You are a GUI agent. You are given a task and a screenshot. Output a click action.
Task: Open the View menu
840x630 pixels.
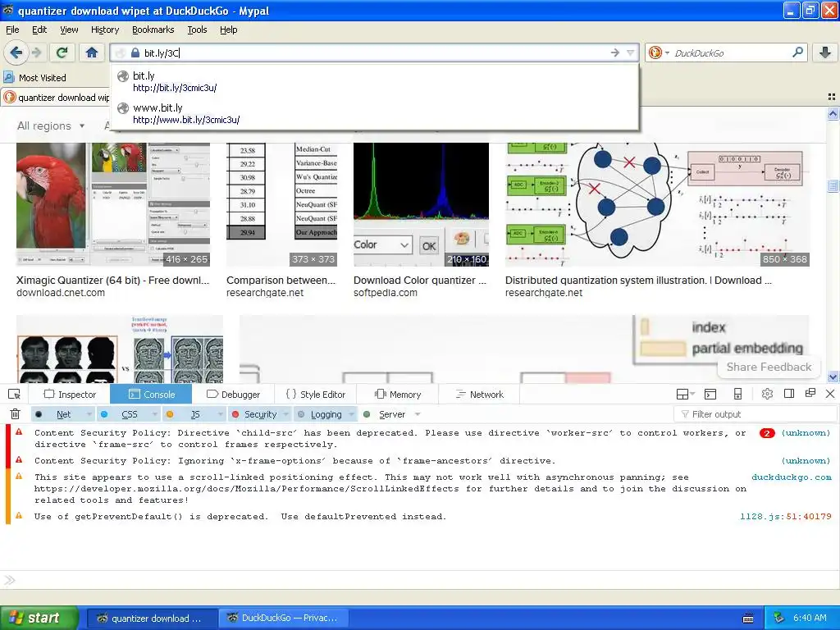(x=69, y=30)
